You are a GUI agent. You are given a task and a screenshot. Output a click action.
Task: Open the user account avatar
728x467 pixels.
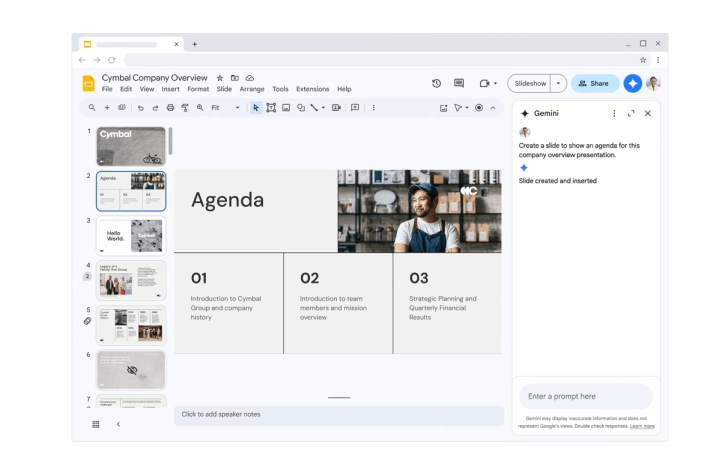653,84
